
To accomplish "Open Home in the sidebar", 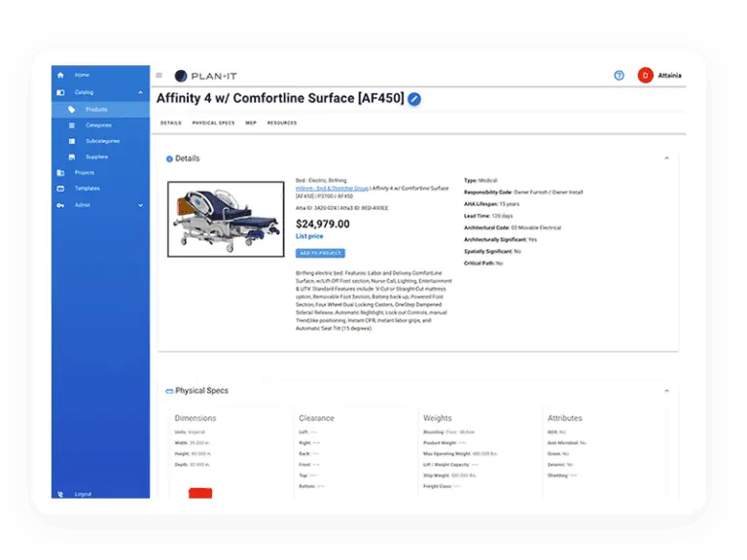I will click(x=100, y=75).
